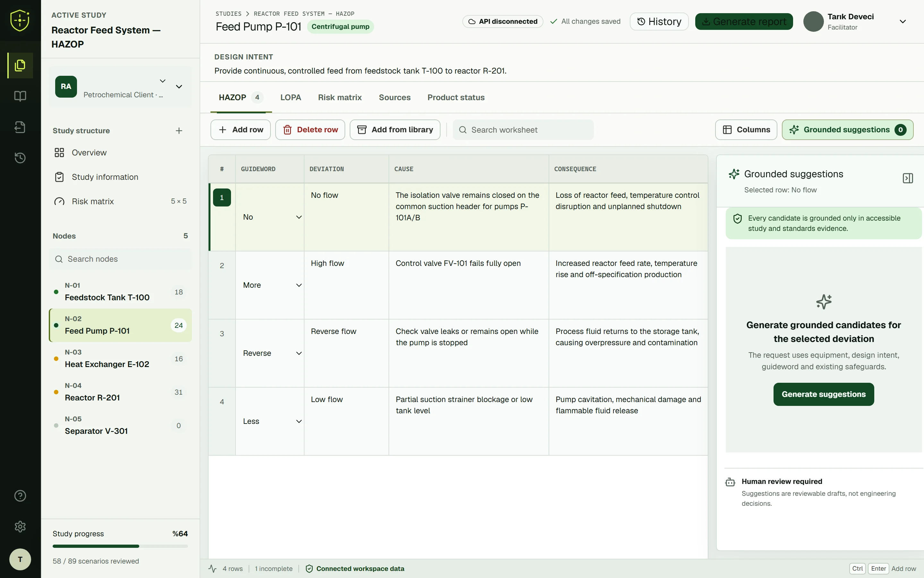Open the History button

point(659,22)
